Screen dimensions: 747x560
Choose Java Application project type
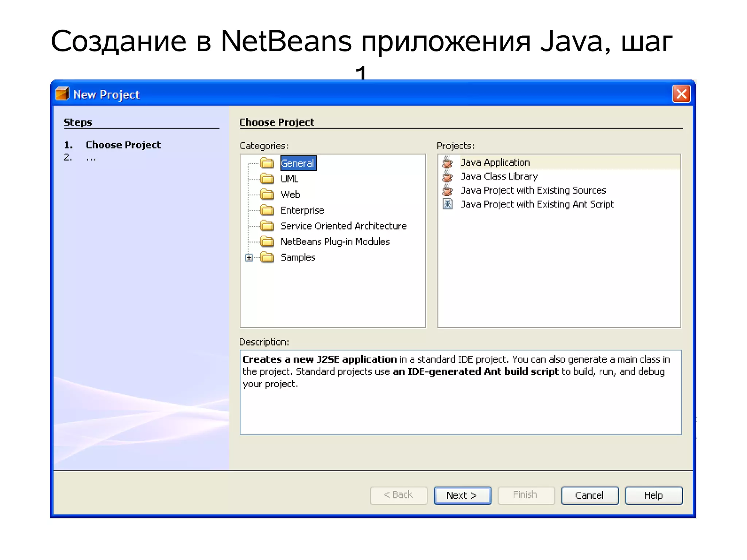(495, 162)
